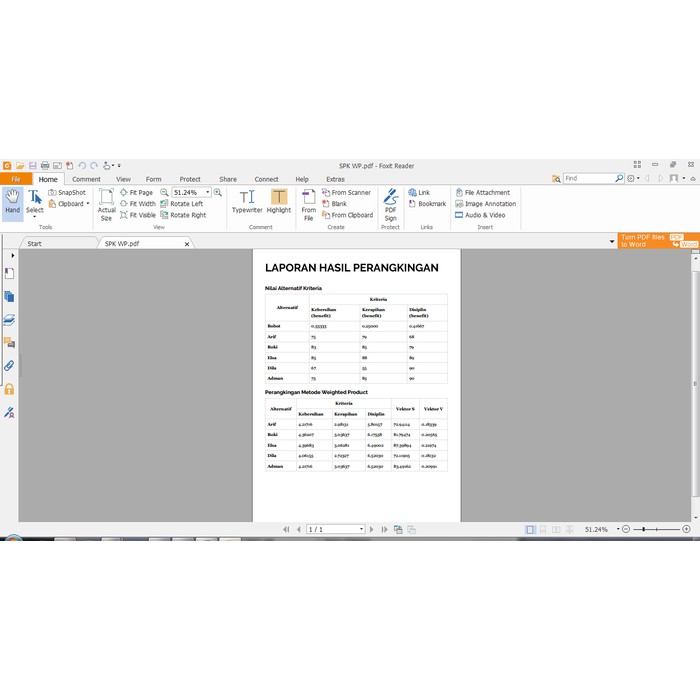The width and height of the screenshot is (700, 700).
Task: Zoom in with the magnifier plus icon
Action: pyautogui.click(x=218, y=192)
